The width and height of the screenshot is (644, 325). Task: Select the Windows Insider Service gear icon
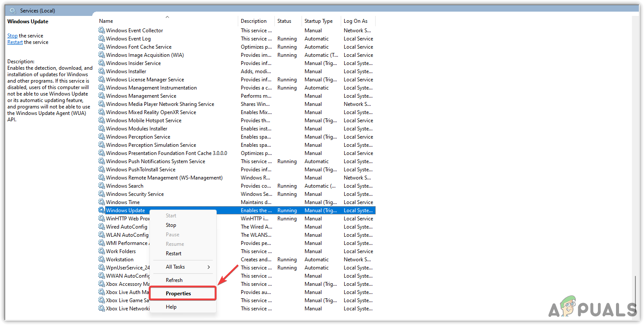(x=102, y=63)
